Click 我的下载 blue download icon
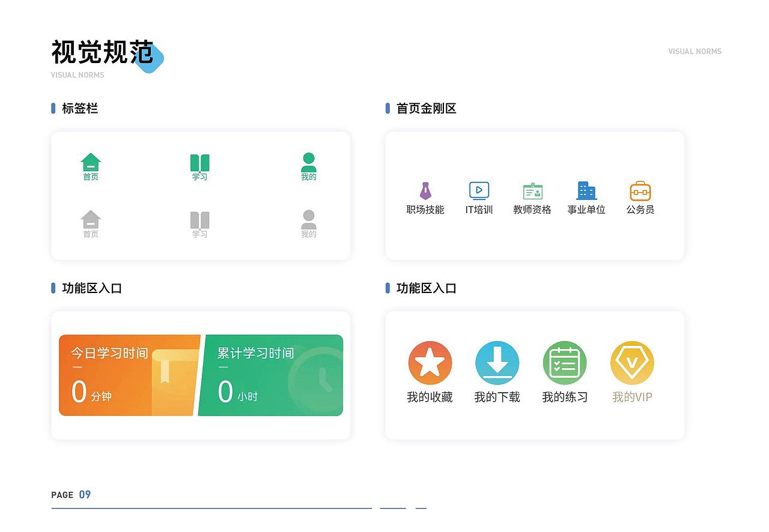Image resolution: width=769 pixels, height=532 pixels. click(x=497, y=363)
